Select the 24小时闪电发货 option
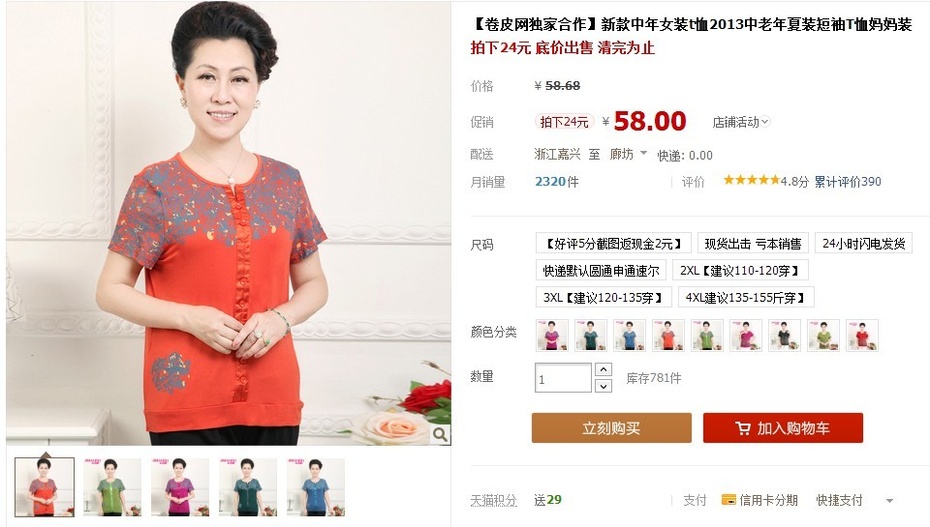The height and width of the screenshot is (527, 930). [864, 243]
